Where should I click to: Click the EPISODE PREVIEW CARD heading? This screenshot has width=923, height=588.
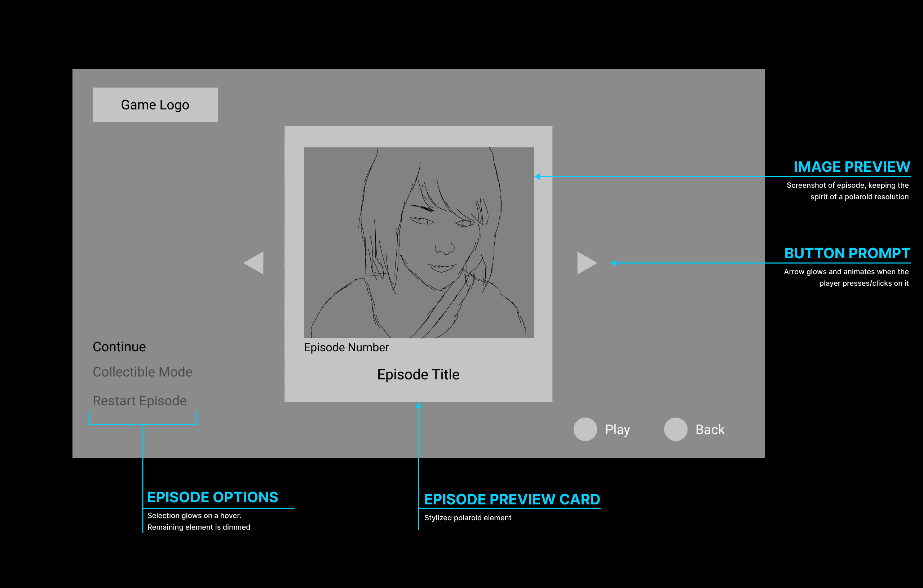[512, 499]
